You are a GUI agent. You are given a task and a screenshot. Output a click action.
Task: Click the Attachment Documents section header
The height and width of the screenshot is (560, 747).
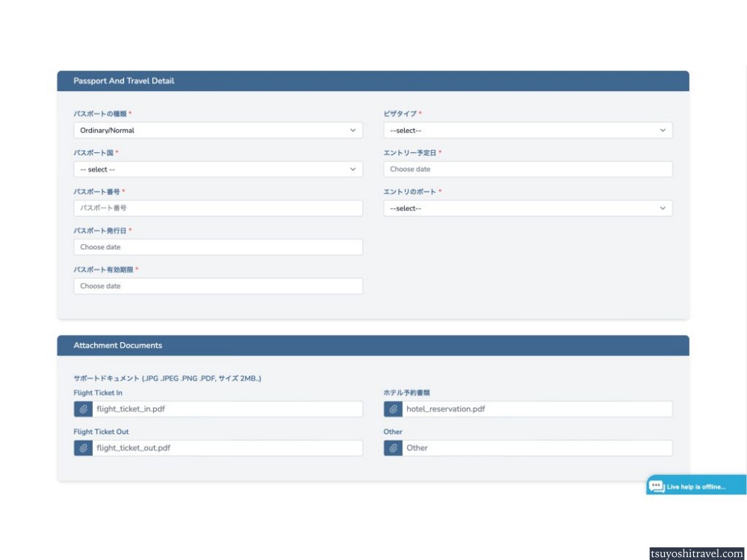[x=118, y=346]
